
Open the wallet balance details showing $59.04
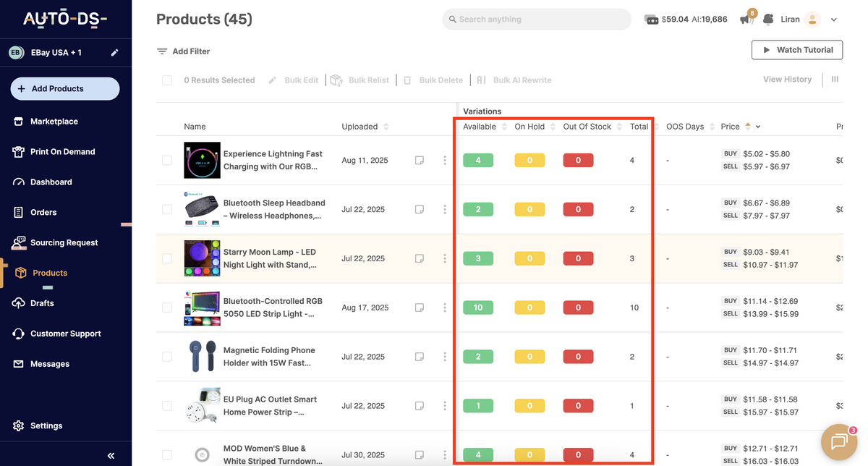pos(685,19)
